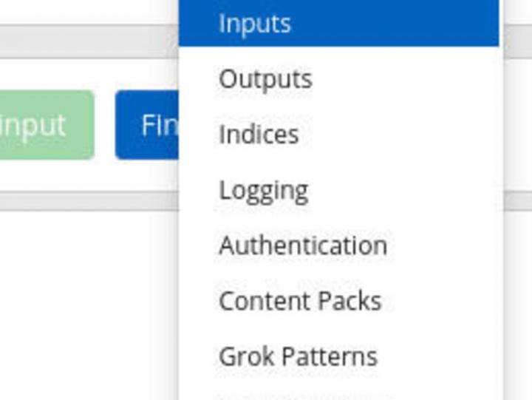Click Content Packs above Grok Patterns
This screenshot has width=532, height=400.
point(300,301)
